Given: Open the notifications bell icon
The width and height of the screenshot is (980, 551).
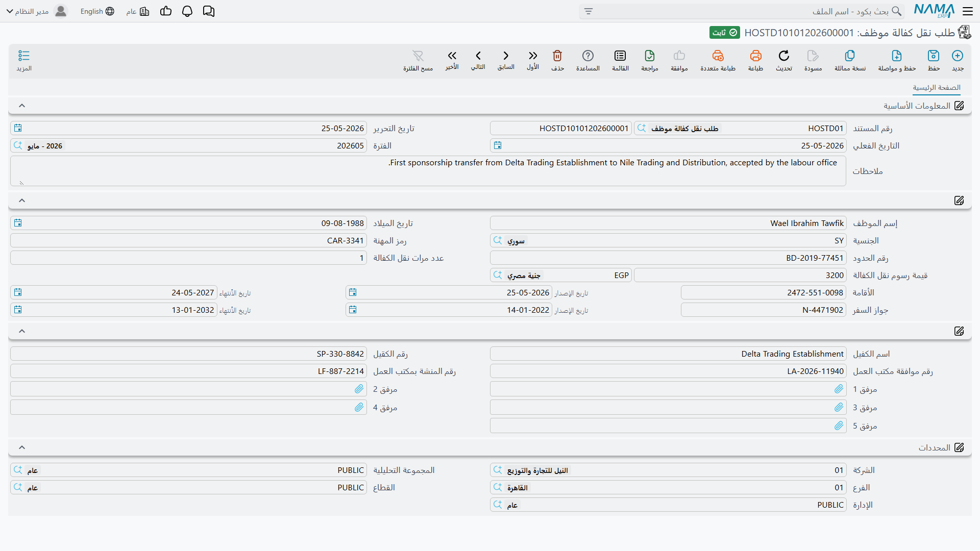Looking at the screenshot, I should pos(187,11).
